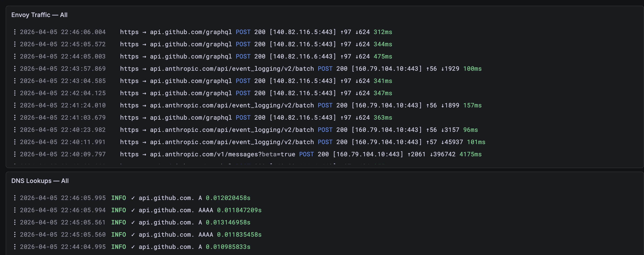Click the DNS duration 0.012020458s

click(228, 198)
